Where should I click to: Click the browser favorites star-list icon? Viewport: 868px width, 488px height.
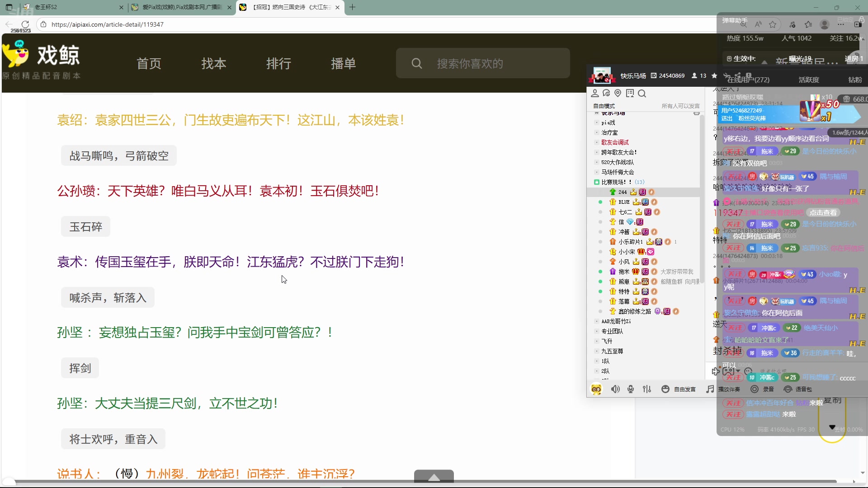808,24
